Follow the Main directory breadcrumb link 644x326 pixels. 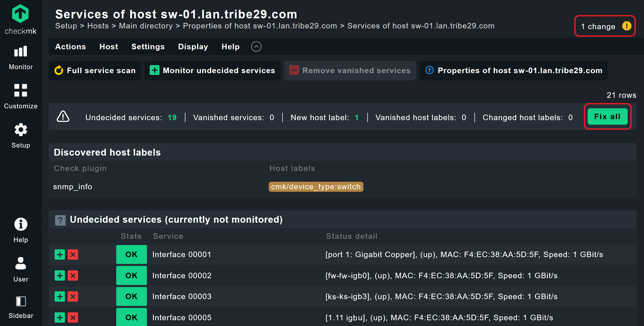(x=146, y=26)
